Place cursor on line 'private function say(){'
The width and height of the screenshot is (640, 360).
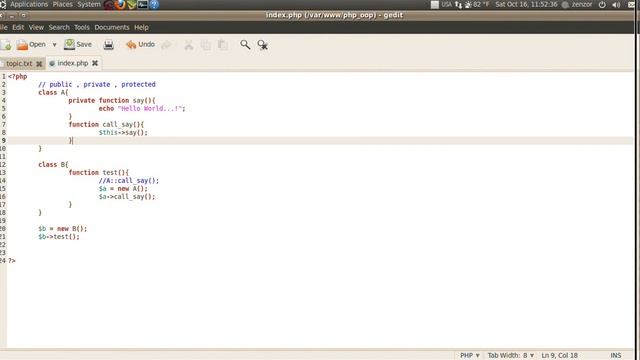[x=112, y=100]
